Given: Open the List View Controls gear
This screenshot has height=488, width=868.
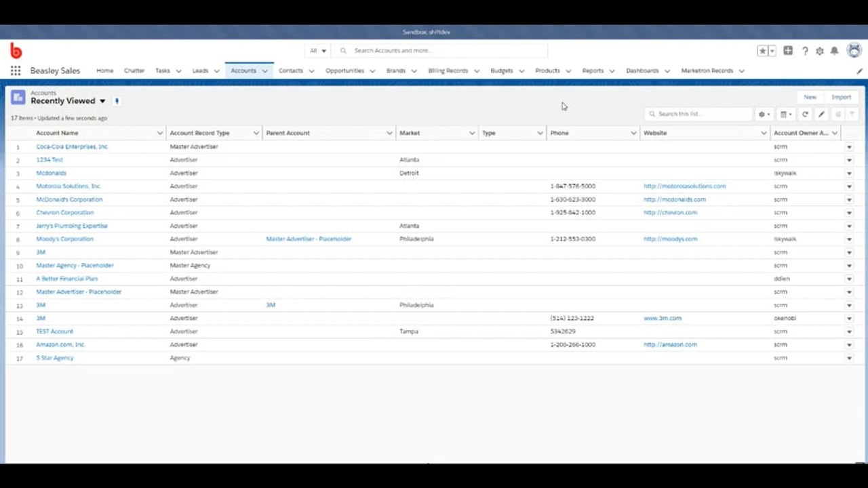Looking at the screenshot, I should click(x=764, y=115).
